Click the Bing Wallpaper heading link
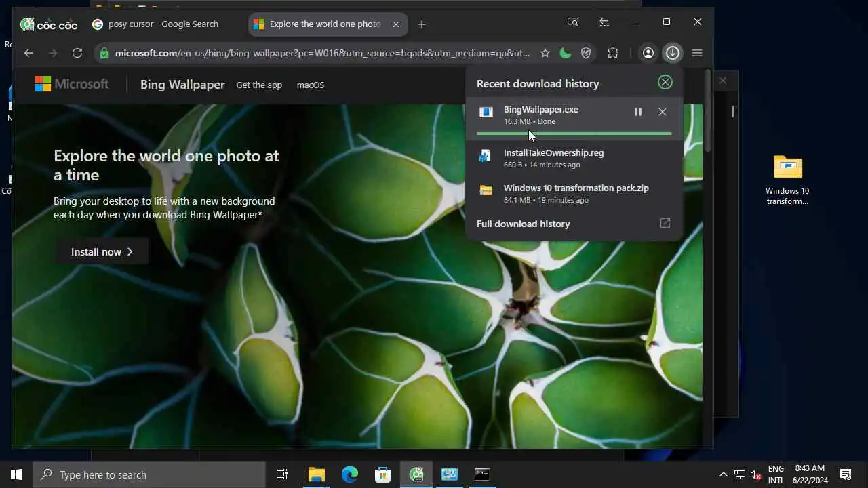Viewport: 868px width, 488px height. 182,85
